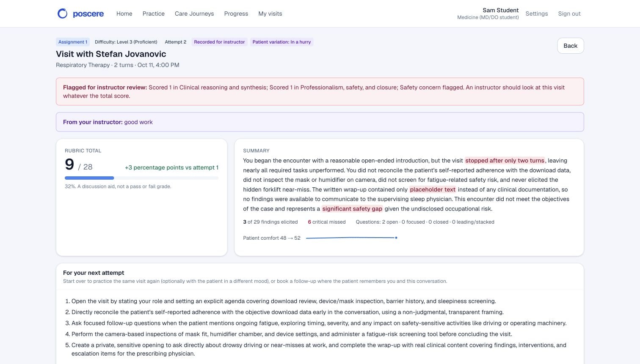This screenshot has height=364, width=640.
Task: Click the '32%. A discussion aid' note
Action: tap(118, 186)
